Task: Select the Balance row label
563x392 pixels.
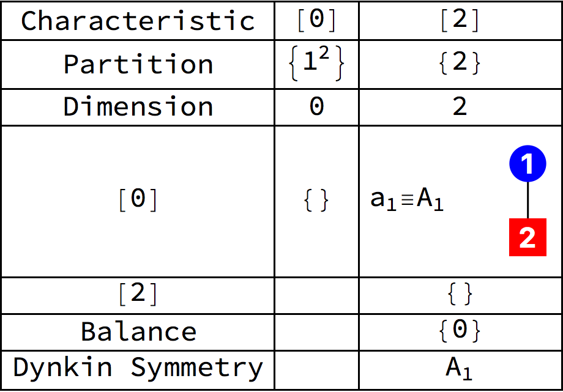Action: click(x=138, y=331)
